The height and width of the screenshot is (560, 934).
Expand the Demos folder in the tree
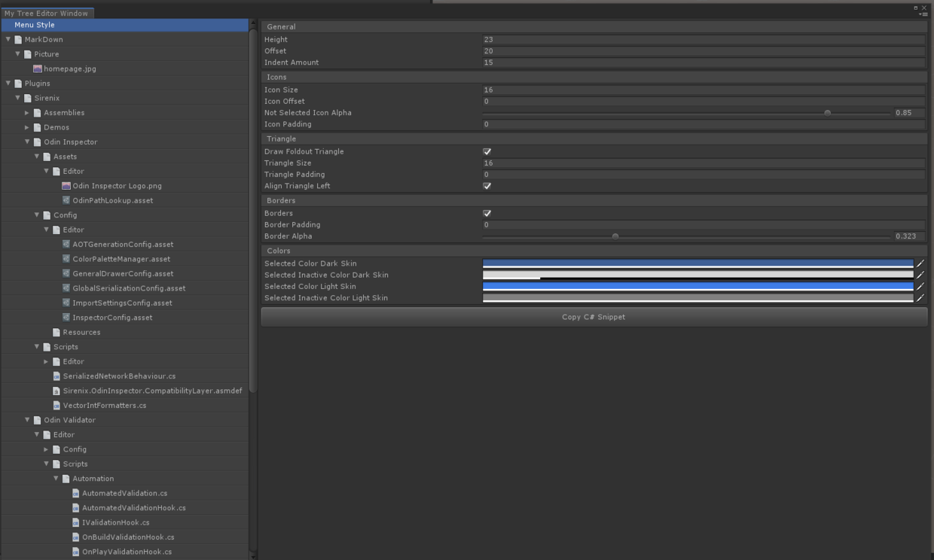coord(27,127)
